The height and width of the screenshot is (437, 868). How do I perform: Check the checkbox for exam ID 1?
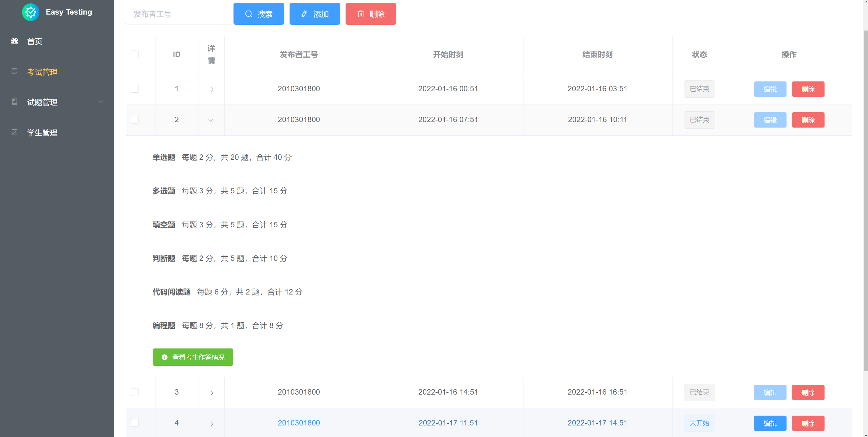click(135, 89)
